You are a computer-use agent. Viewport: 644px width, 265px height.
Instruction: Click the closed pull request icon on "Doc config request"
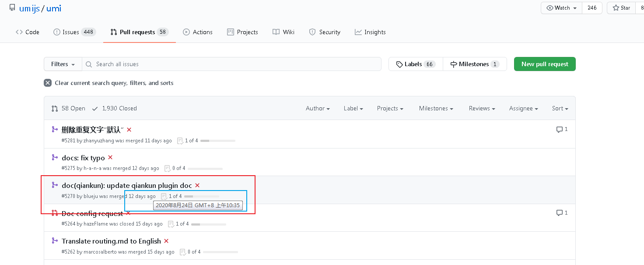[x=54, y=213]
